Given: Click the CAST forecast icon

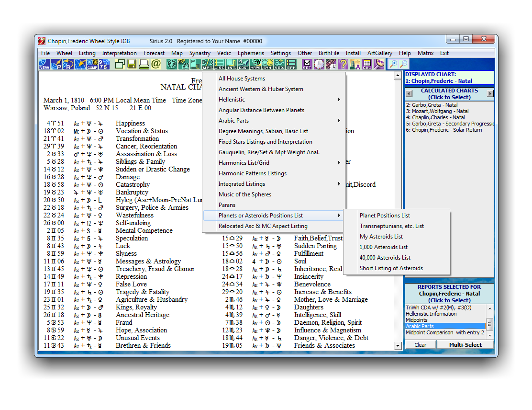Looking at the screenshot, I should point(243,64).
